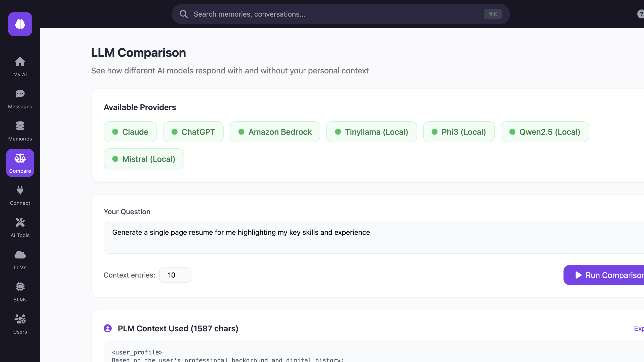Go to Messages chat bubble icon

pos(20,94)
